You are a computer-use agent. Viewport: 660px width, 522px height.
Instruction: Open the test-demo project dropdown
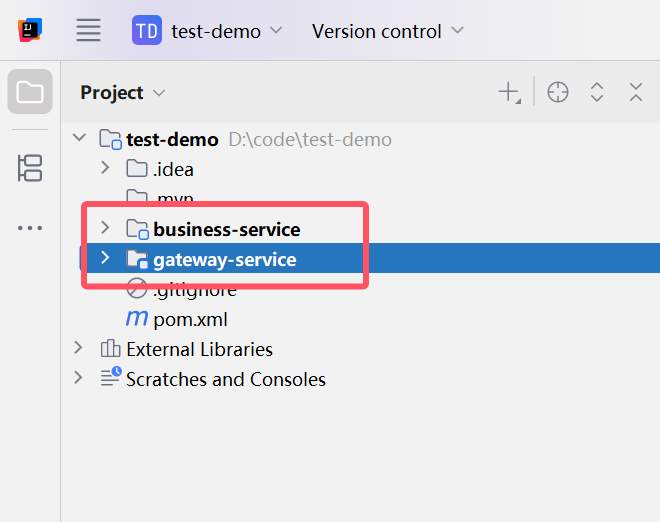(x=208, y=31)
